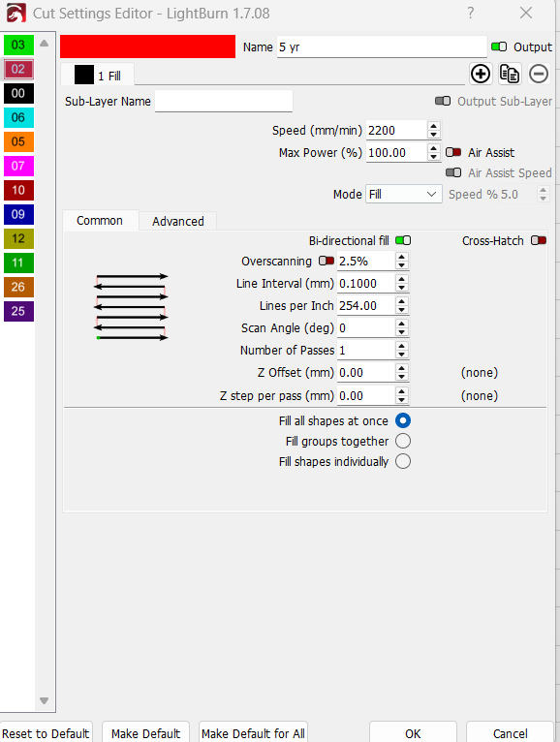The height and width of the screenshot is (742, 560).
Task: Add a new sub-layer with plus icon
Action: coord(481,74)
